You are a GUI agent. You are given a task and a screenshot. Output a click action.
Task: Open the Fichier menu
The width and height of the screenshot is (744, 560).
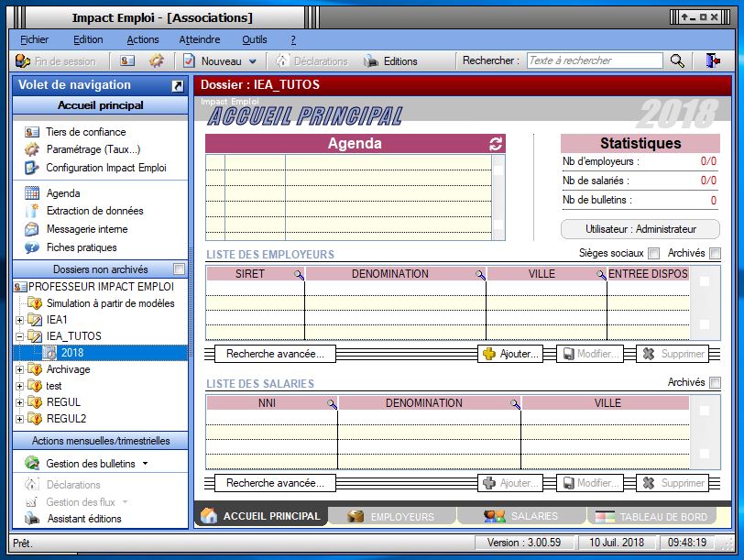point(34,39)
